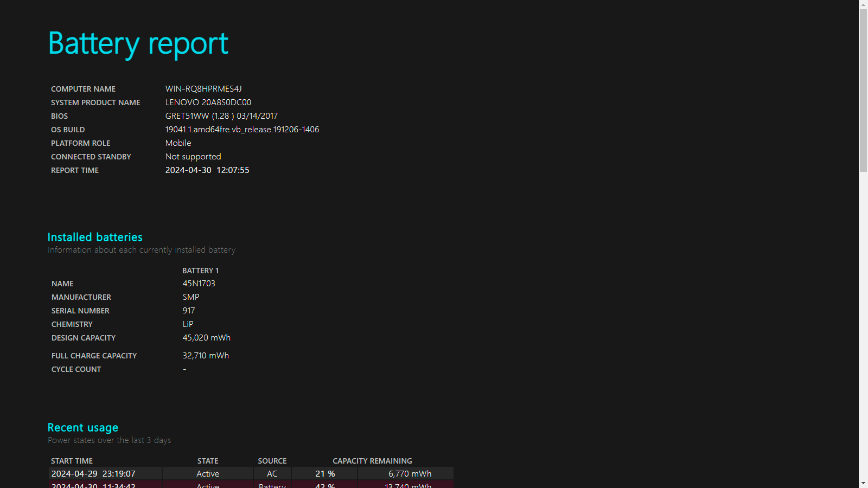
Task: Click full charge capacity 32,710 mWh
Action: click(x=206, y=356)
